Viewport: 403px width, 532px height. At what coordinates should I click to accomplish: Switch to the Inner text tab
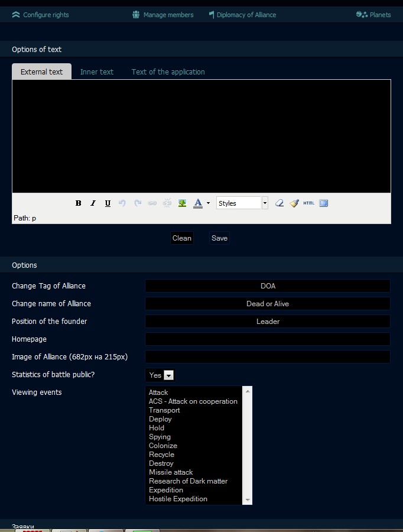coord(97,72)
